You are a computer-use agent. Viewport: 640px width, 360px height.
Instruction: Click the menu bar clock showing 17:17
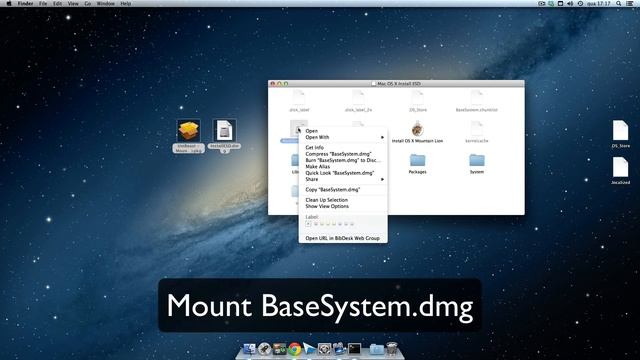598,3
